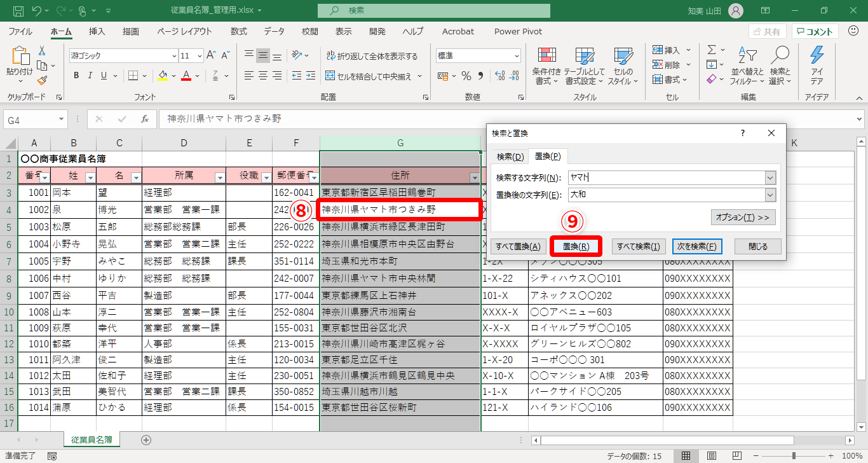The image size is (868, 463).
Task: Click the 置換(R) button
Action: coord(576,247)
